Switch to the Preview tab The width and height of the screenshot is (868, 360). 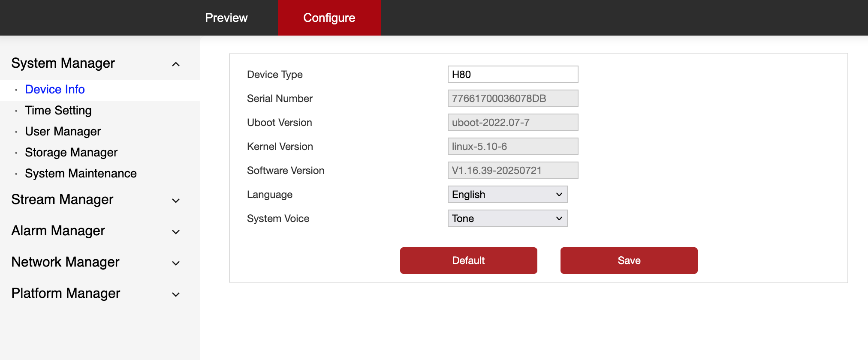226,18
